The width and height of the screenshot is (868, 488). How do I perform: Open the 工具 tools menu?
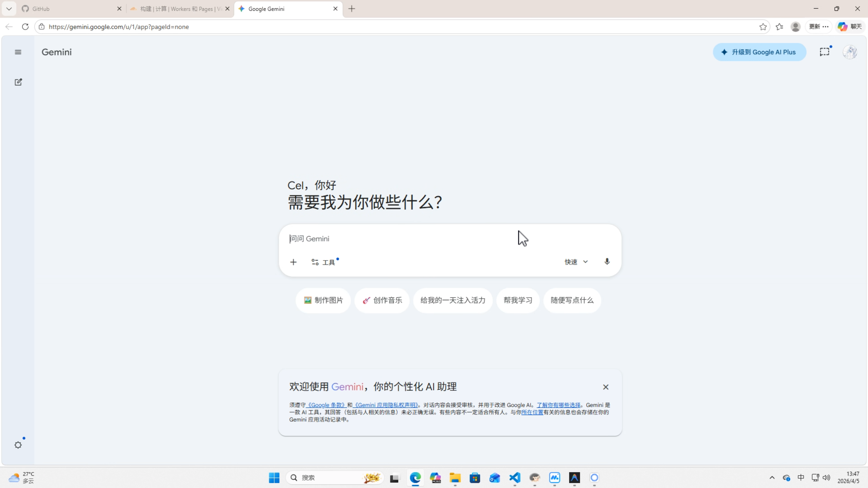click(324, 262)
